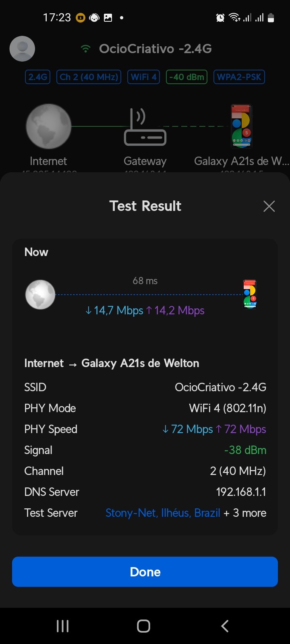
Task: Tap the Ch 2 (40 MHz) channel badge
Action: (89, 77)
